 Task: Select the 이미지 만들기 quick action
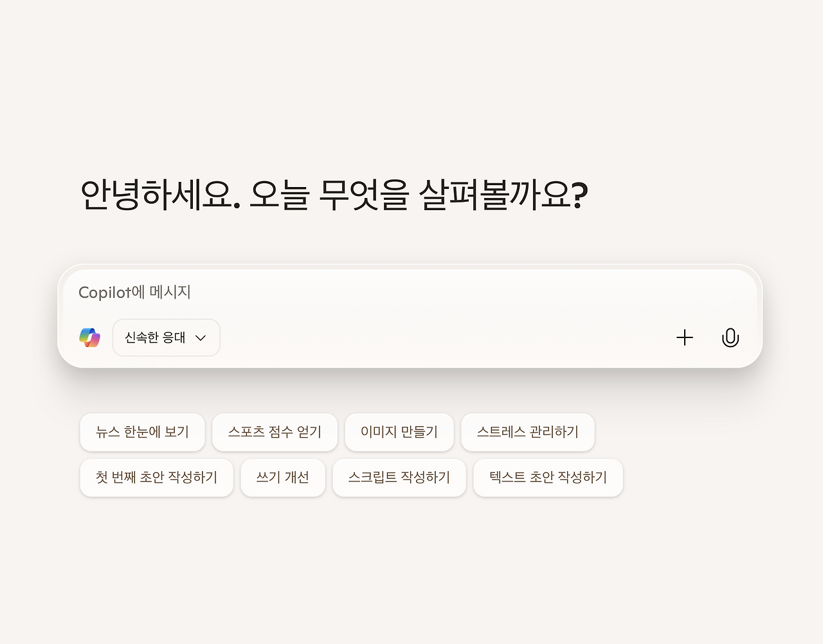[x=399, y=432]
